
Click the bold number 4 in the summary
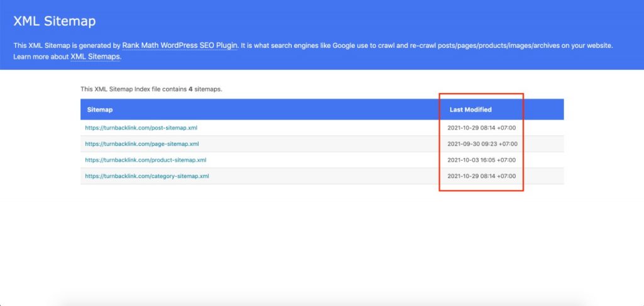[190, 89]
